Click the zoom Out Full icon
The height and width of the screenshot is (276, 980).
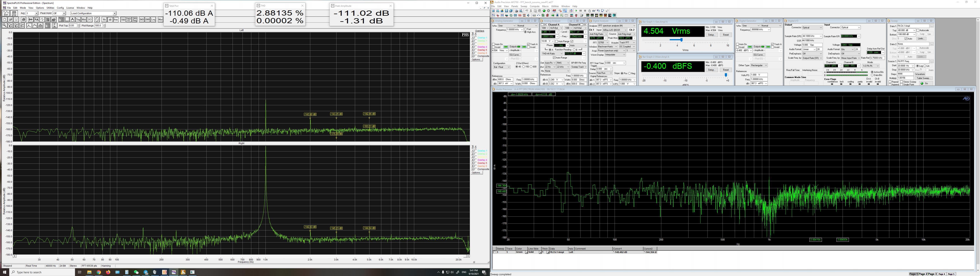pyautogui.click(x=22, y=25)
